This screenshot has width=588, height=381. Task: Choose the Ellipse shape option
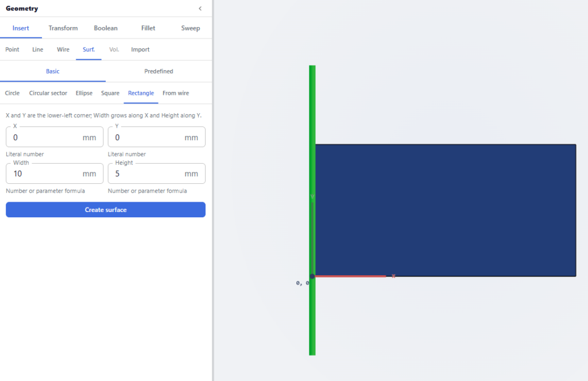click(x=84, y=93)
